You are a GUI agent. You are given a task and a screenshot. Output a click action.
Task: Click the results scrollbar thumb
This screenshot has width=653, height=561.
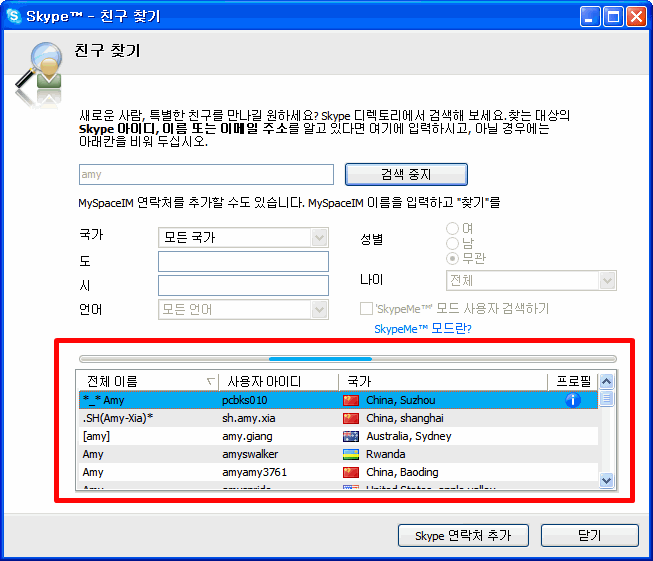pyautogui.click(x=606, y=398)
